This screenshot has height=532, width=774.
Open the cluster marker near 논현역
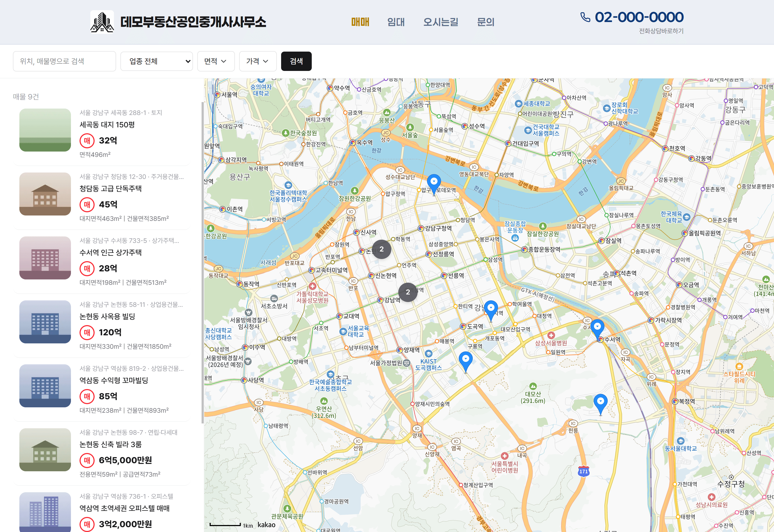381,249
